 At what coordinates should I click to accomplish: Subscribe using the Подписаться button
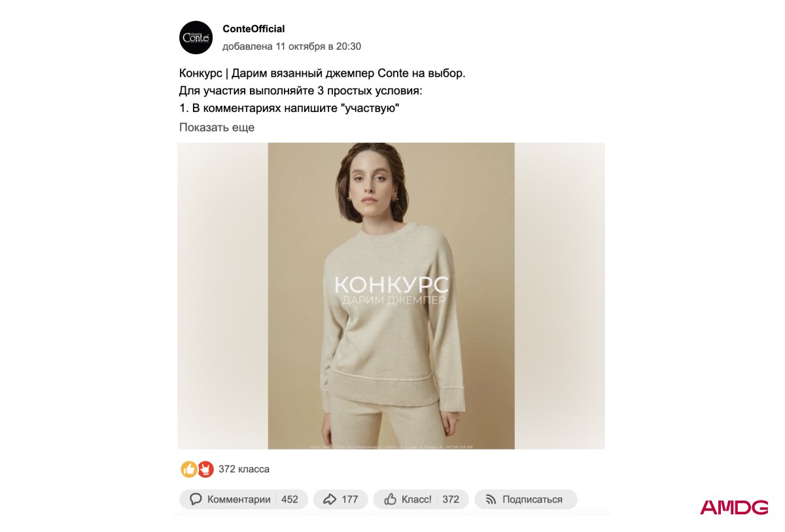pyautogui.click(x=526, y=499)
